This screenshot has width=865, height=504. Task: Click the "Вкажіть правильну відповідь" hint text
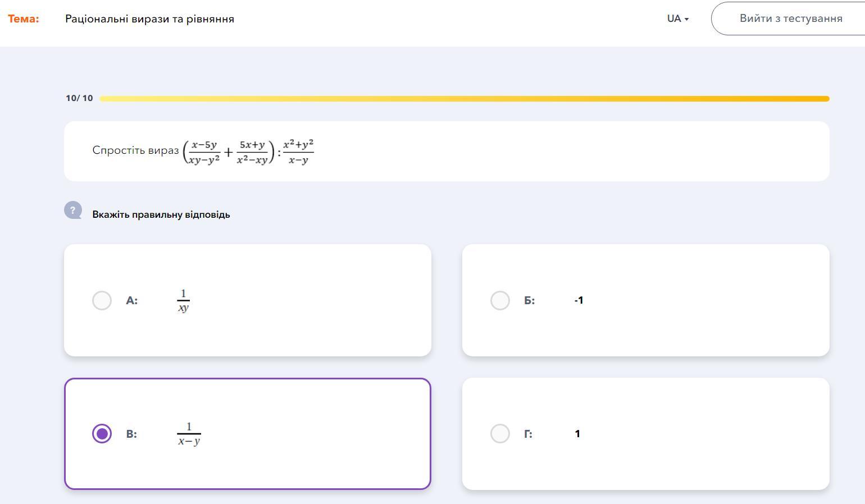pyautogui.click(x=161, y=214)
